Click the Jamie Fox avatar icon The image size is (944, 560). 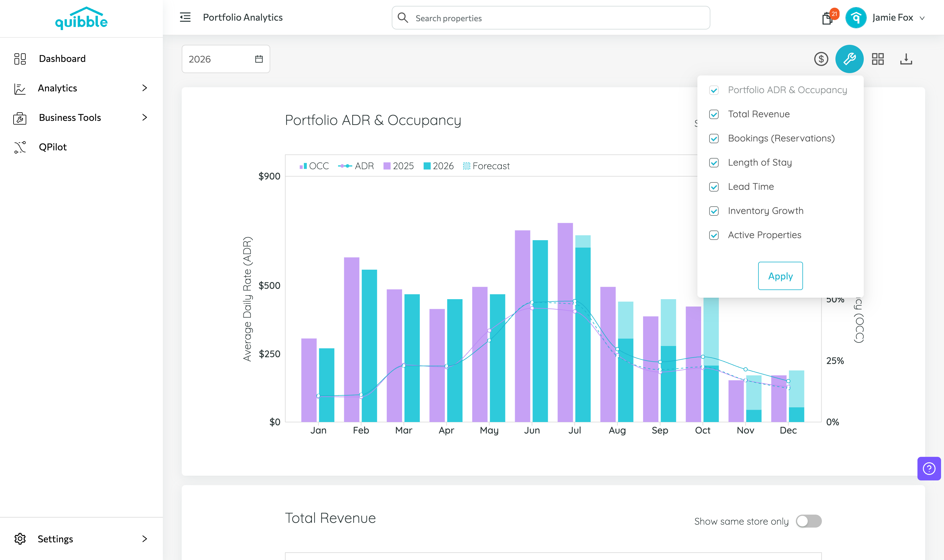point(855,18)
